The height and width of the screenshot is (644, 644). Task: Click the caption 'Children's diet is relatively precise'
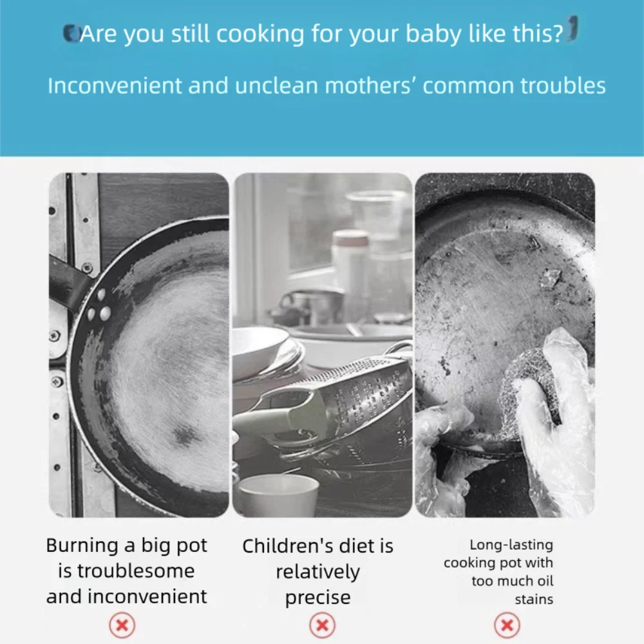point(318,572)
